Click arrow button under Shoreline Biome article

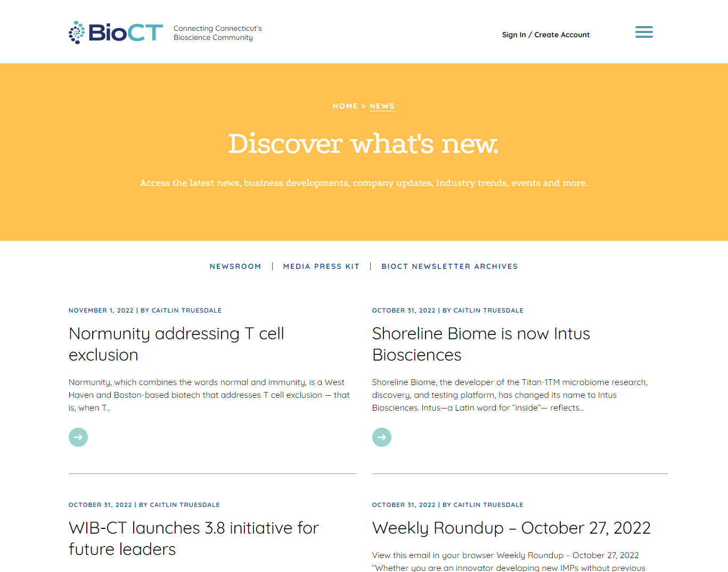click(382, 437)
